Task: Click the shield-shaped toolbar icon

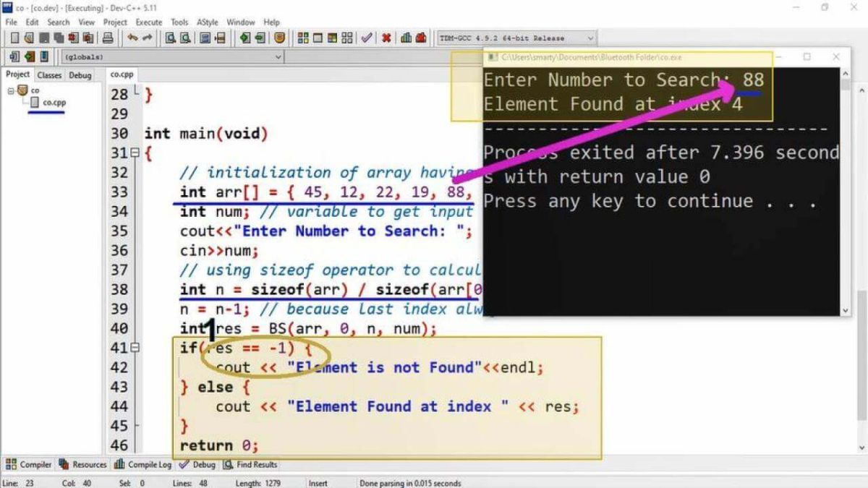Action: [x=278, y=38]
